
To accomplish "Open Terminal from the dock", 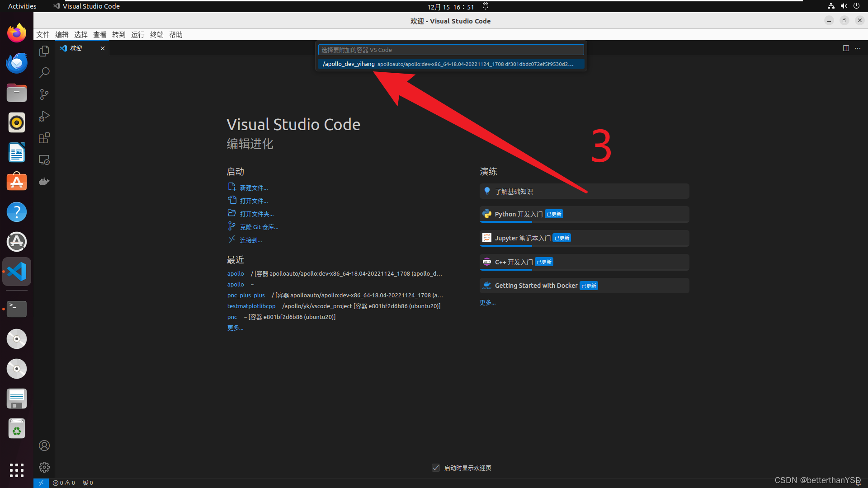I will [x=17, y=309].
